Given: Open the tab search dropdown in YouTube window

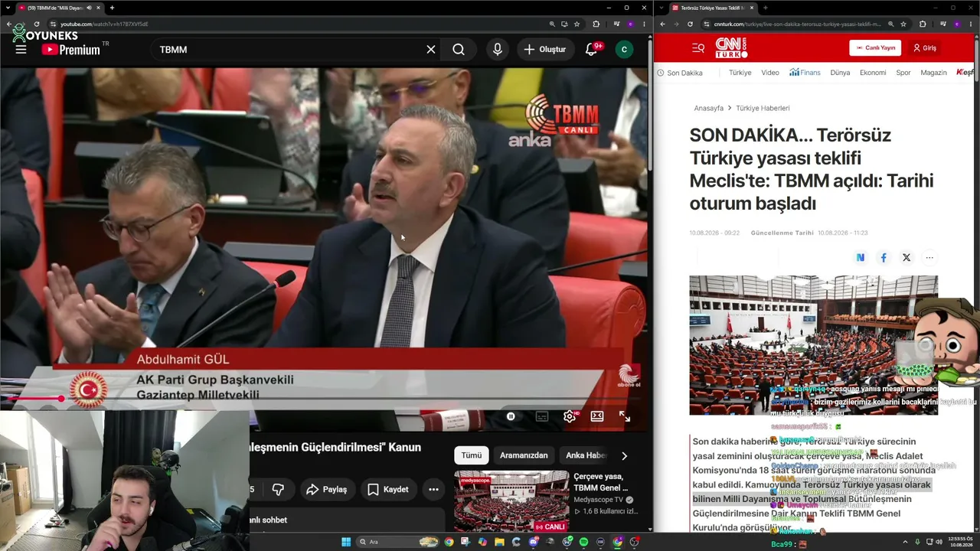Looking at the screenshot, I should (8, 8).
